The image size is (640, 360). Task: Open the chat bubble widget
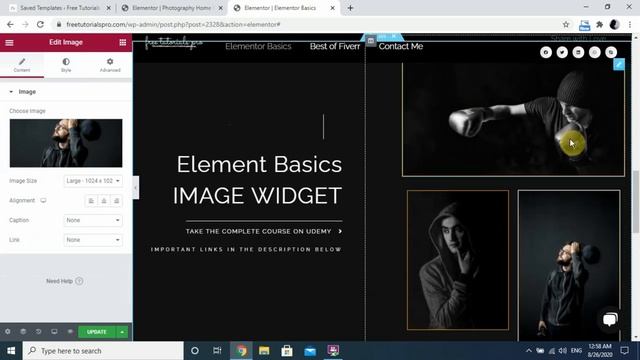point(610,320)
